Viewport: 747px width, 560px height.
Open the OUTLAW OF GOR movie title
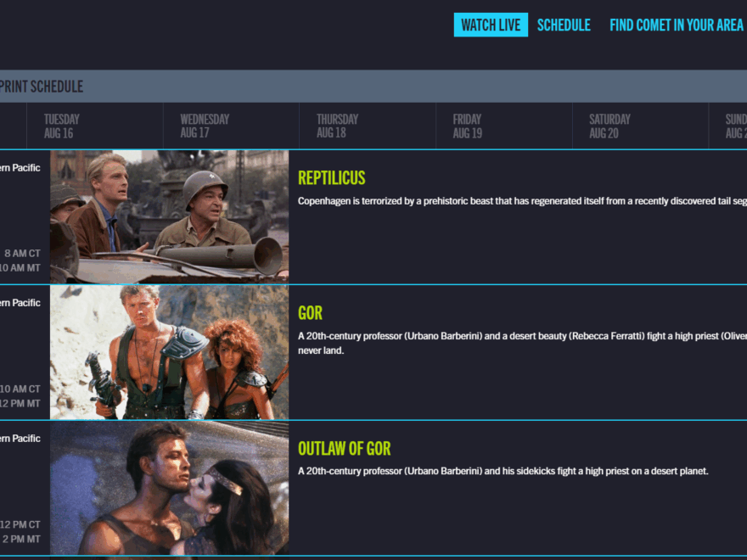click(344, 448)
